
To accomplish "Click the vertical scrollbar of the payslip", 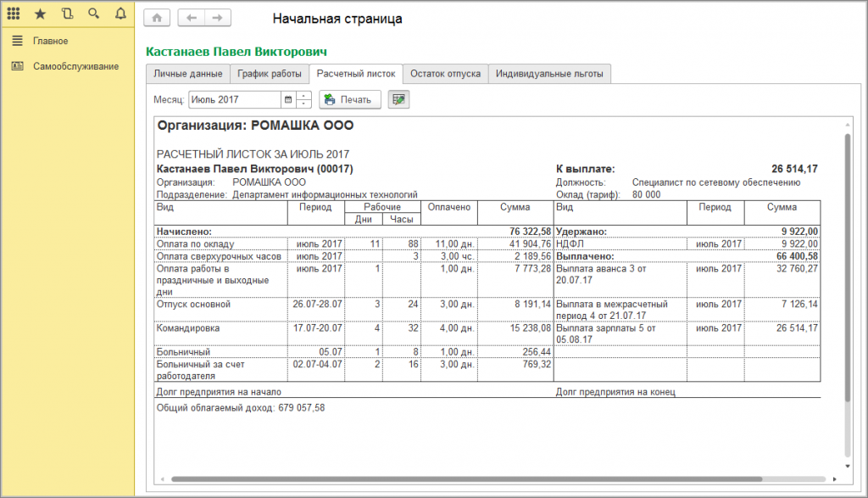I will tap(847, 271).
